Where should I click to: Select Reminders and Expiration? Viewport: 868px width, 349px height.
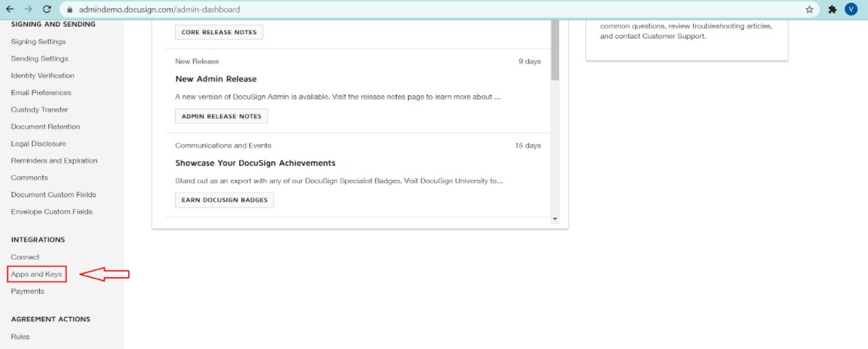point(54,161)
